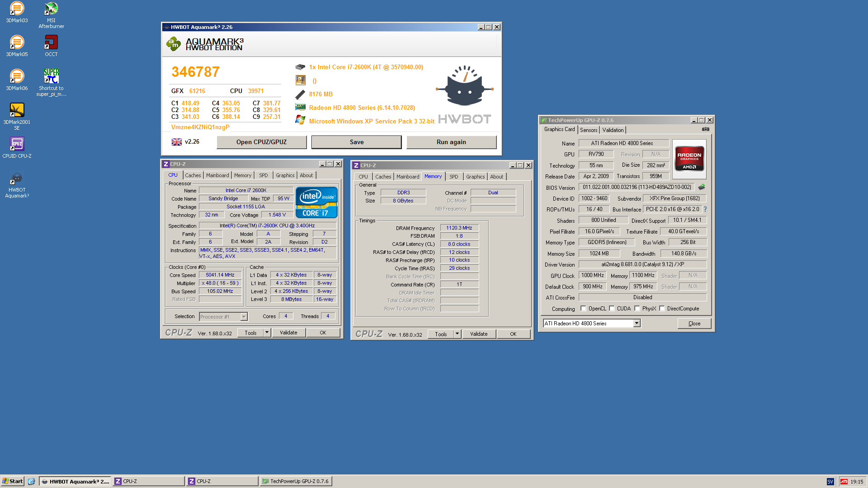This screenshot has height=488, width=868.
Task: Click the Run again button
Action: pyautogui.click(x=451, y=142)
